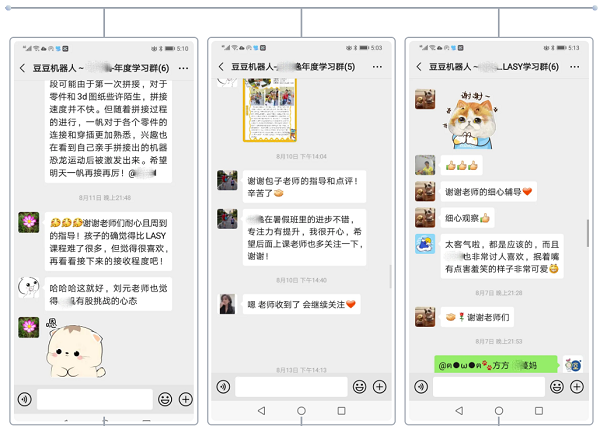The height and width of the screenshot is (426, 600).
Task: Tap plus attachment button in right chat
Action: (x=577, y=387)
